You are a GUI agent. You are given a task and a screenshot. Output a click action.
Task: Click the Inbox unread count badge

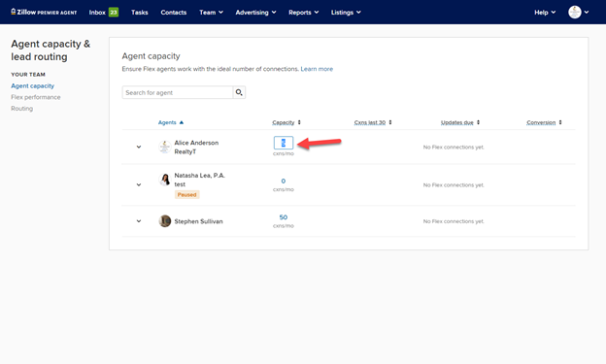pyautogui.click(x=114, y=13)
